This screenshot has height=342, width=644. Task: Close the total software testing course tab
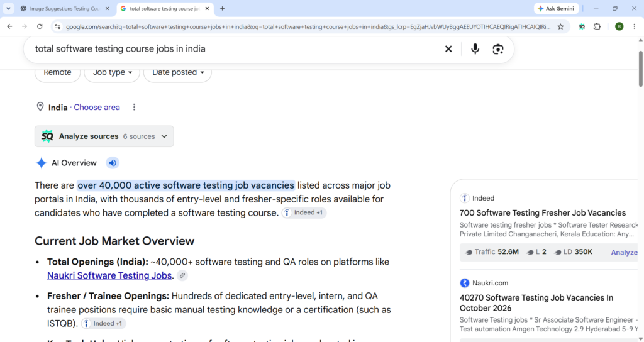pyautogui.click(x=207, y=8)
